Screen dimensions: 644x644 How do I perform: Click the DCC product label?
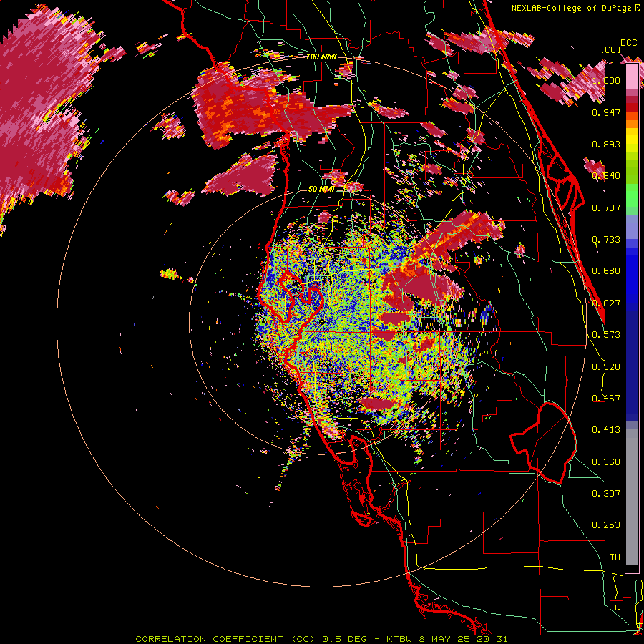628,43
